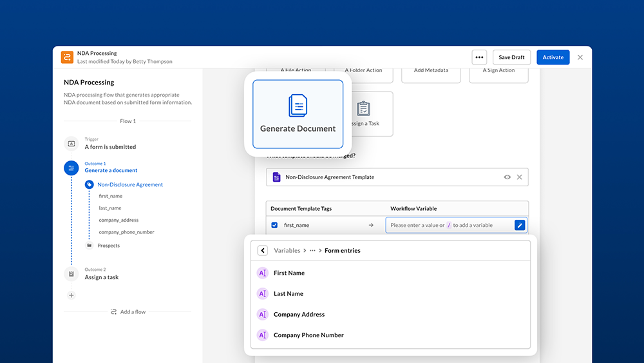644x363 pixels.
Task: Go back using the variable picker back chevron
Action: pos(263,250)
